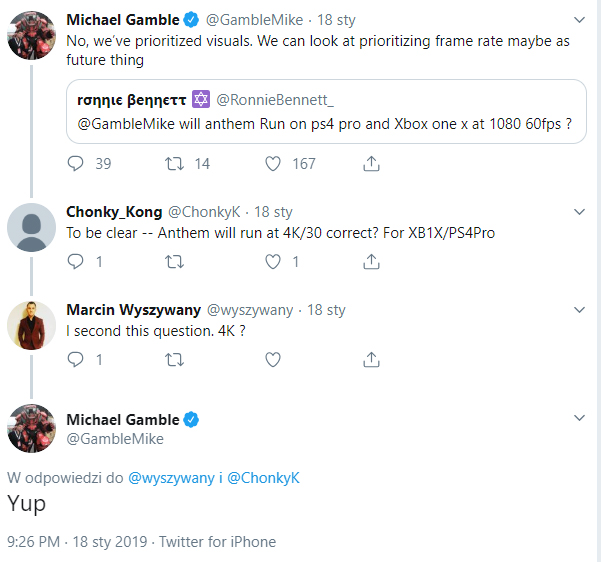Retweet Marcin Wyszywany's tweet

click(174, 359)
